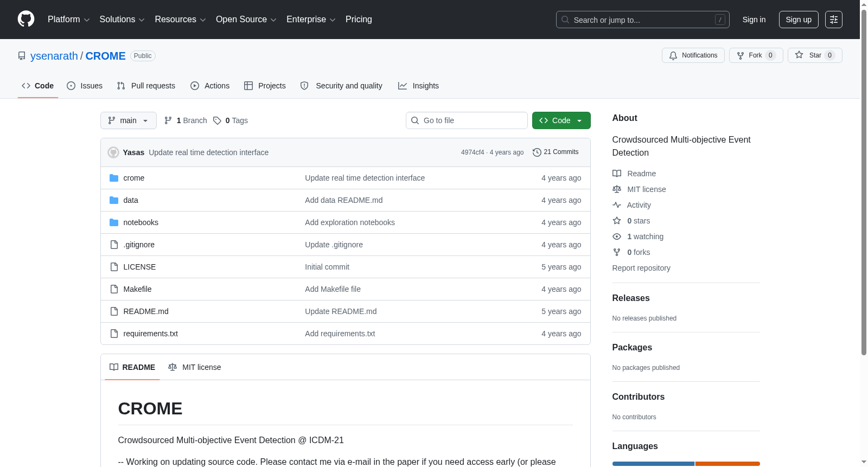Switch to Security and quality tab
Viewport: 868px width, 467px height.
[341, 86]
